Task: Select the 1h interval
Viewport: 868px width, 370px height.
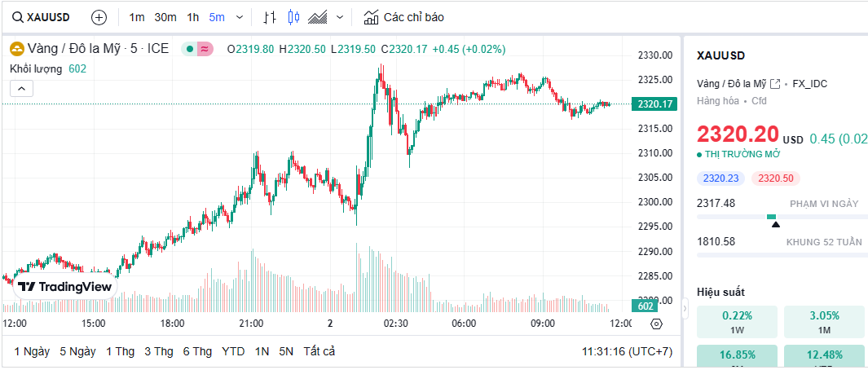Action: pos(192,17)
